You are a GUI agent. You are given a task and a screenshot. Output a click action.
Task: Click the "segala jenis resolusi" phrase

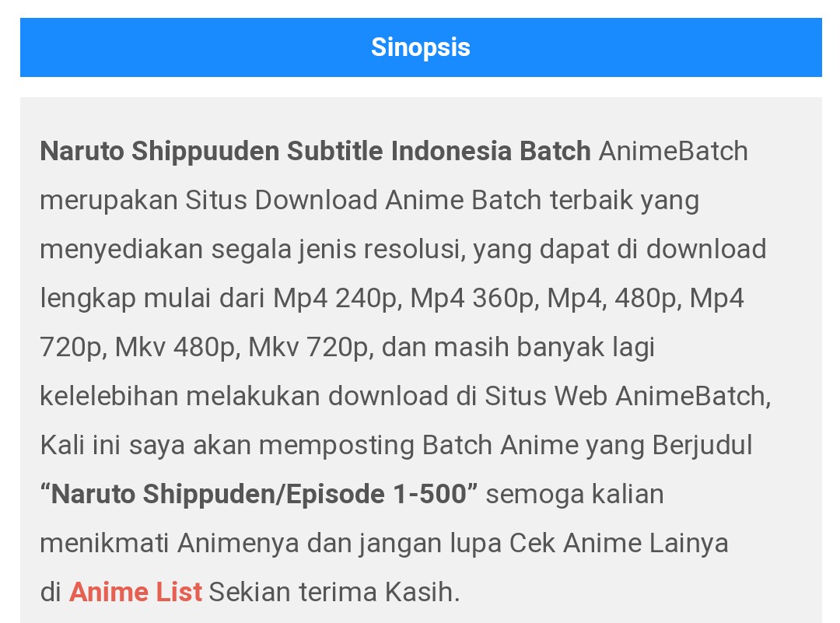(x=337, y=250)
